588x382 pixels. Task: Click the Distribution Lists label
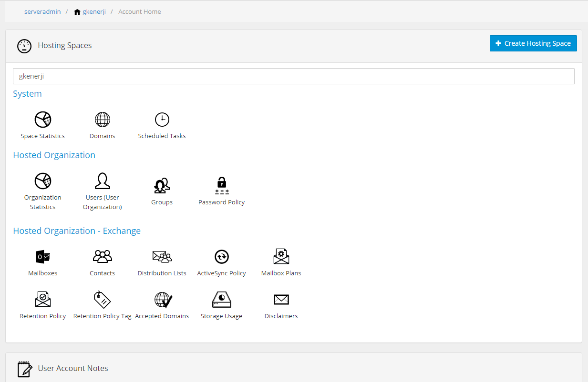(162, 273)
